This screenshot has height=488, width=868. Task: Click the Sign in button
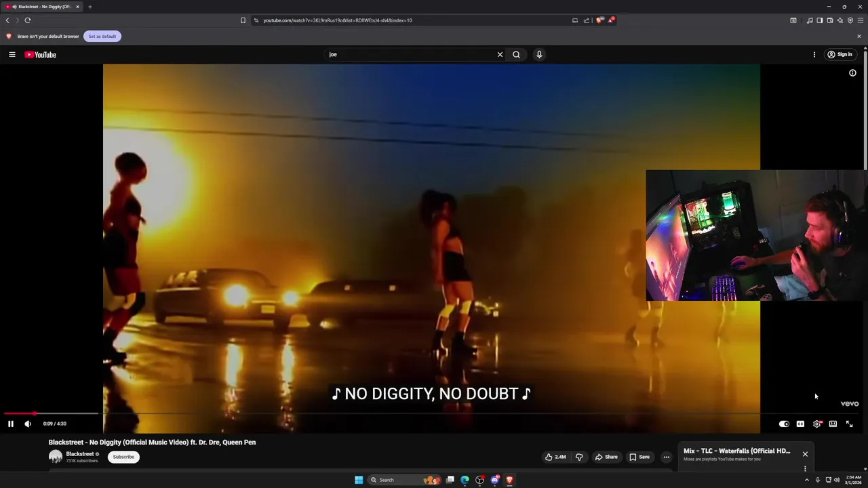840,54
